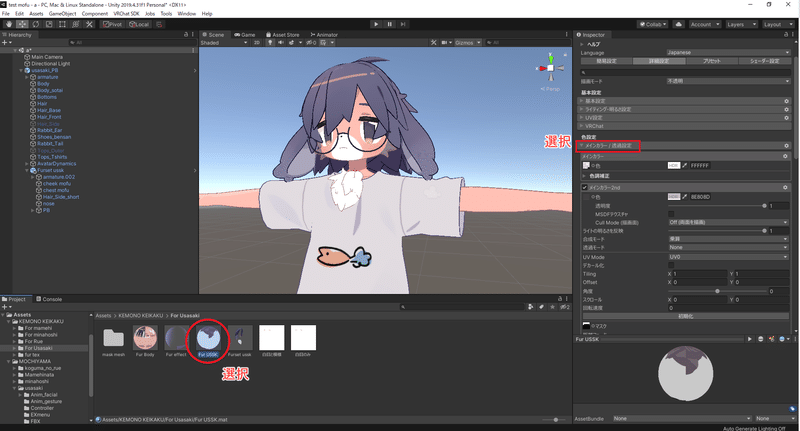
Task: Toggle デカール化 checkbox
Action: coord(671,265)
